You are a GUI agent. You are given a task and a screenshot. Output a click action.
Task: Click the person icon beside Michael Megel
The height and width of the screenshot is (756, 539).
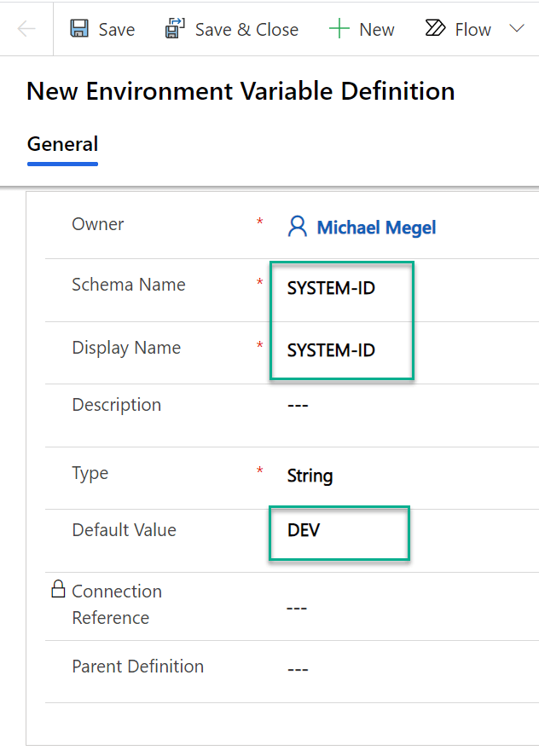297,226
